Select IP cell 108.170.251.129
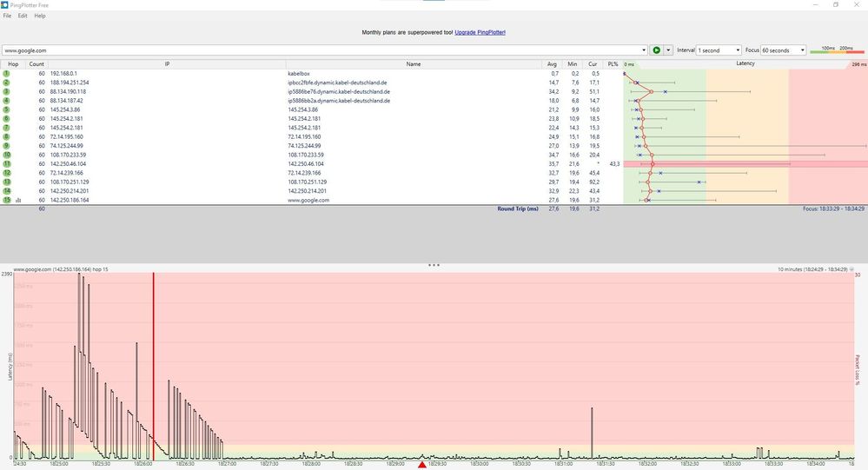The width and height of the screenshot is (868, 470). tap(70, 182)
